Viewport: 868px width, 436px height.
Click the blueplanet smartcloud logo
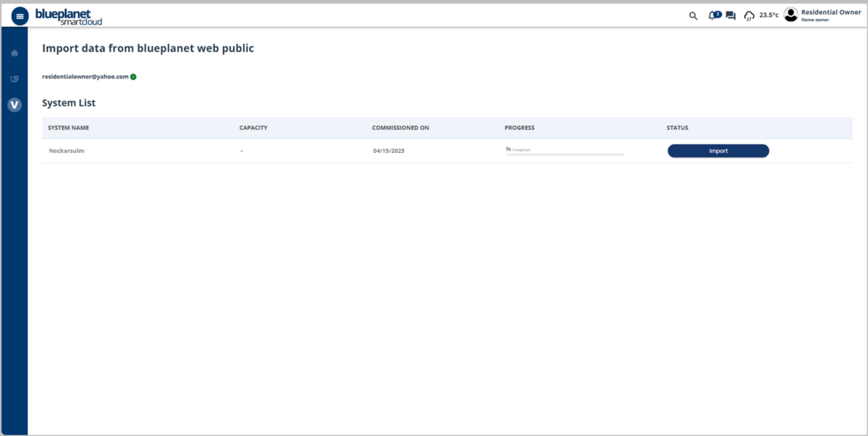pos(69,17)
